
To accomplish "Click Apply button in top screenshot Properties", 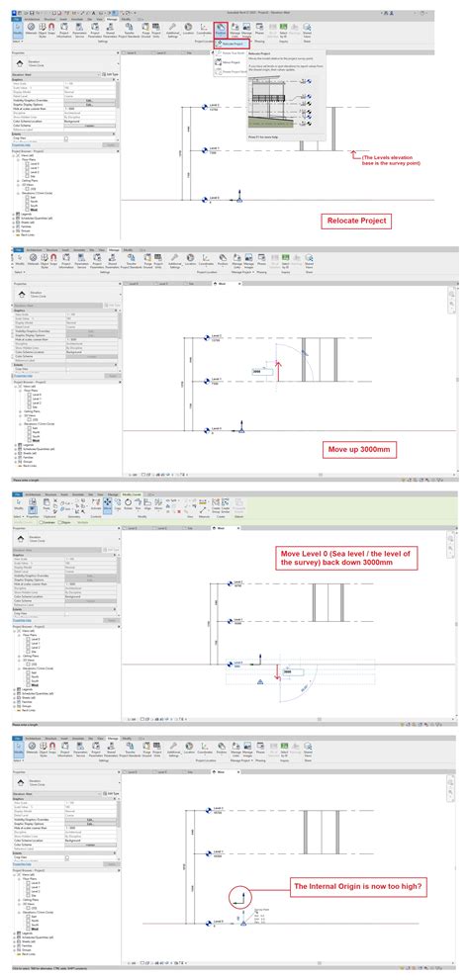I will [x=109, y=145].
